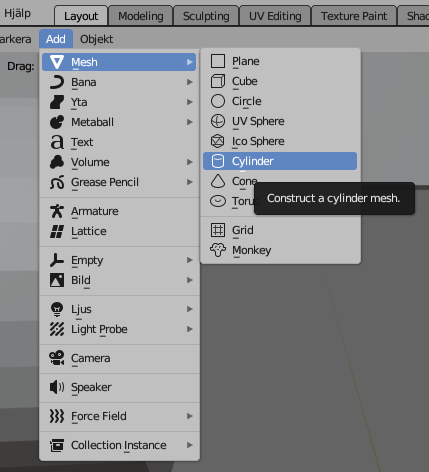Click the Cube mesh icon
This screenshot has width=429, height=472.
pyautogui.click(x=218, y=81)
